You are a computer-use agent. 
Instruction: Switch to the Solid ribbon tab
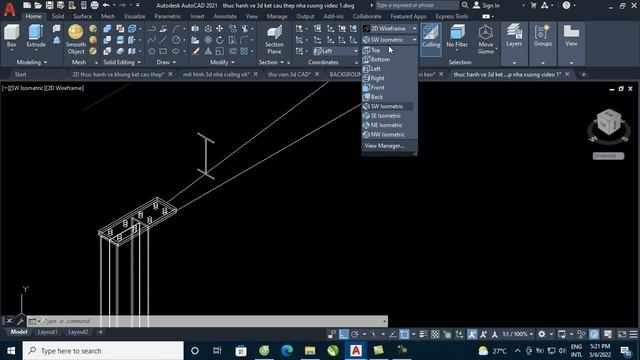pos(58,16)
